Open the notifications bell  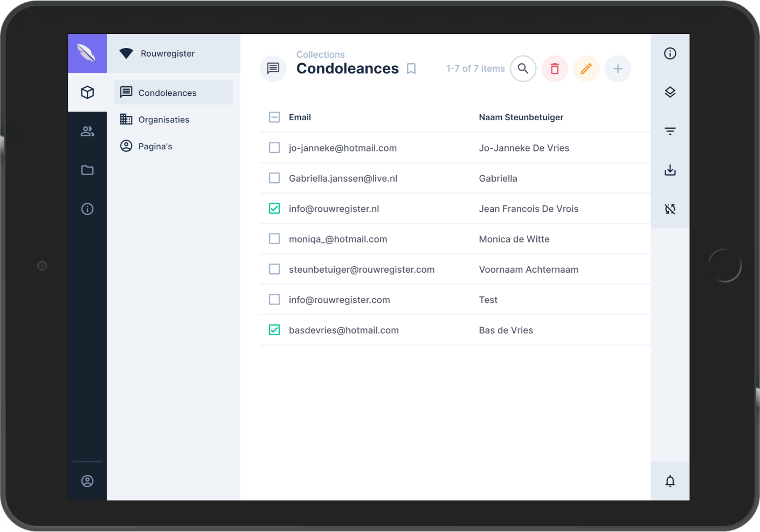[x=669, y=480]
